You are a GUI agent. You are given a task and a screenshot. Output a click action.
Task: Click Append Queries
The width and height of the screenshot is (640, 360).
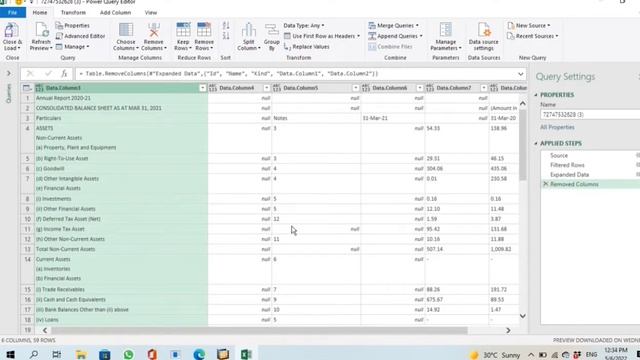(x=395, y=36)
